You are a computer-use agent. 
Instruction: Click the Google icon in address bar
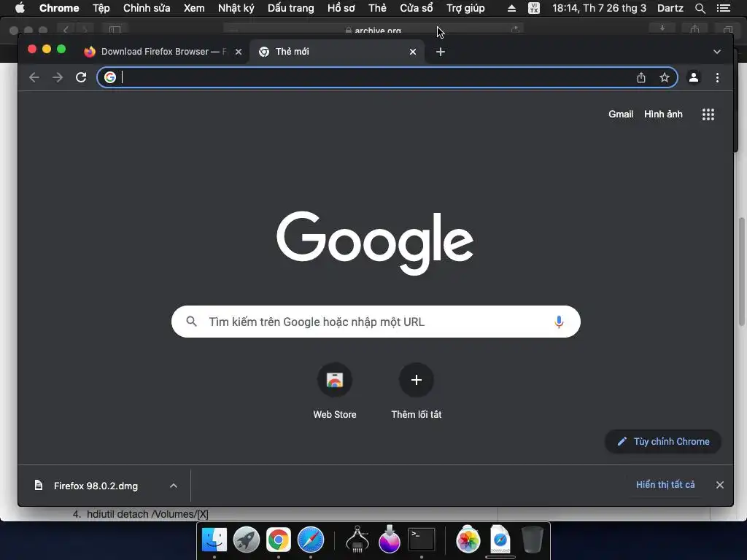point(110,77)
